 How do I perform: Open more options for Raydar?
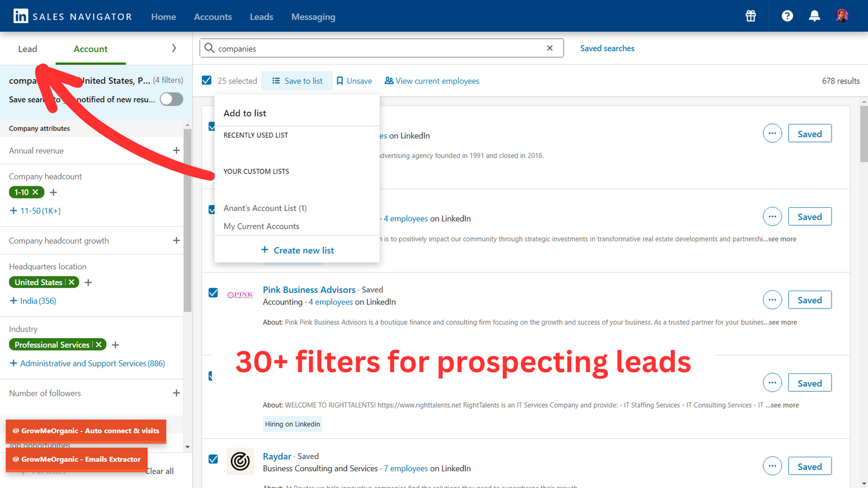click(x=772, y=466)
